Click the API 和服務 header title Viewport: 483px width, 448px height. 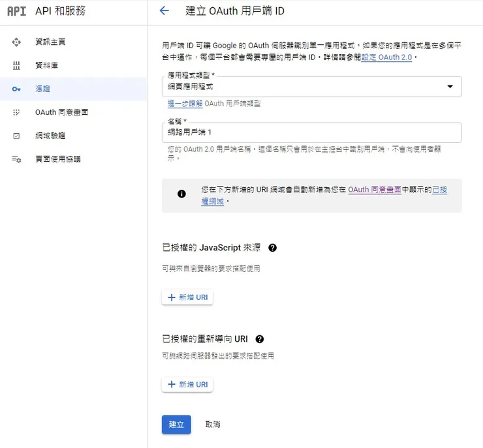(x=60, y=11)
